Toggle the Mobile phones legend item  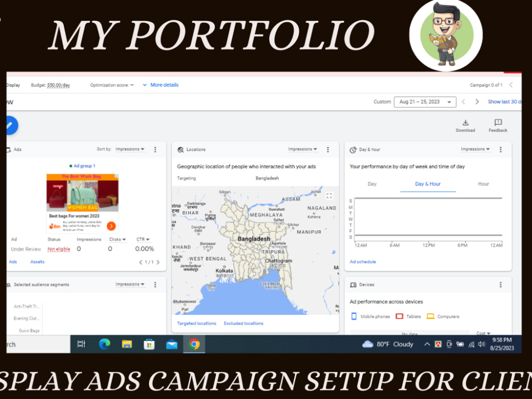tap(370, 317)
